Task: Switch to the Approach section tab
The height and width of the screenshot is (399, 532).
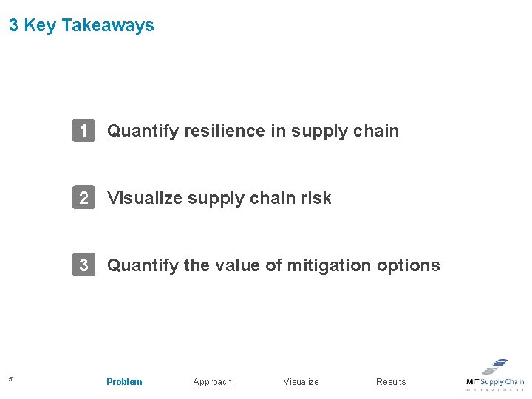Action: tap(212, 382)
